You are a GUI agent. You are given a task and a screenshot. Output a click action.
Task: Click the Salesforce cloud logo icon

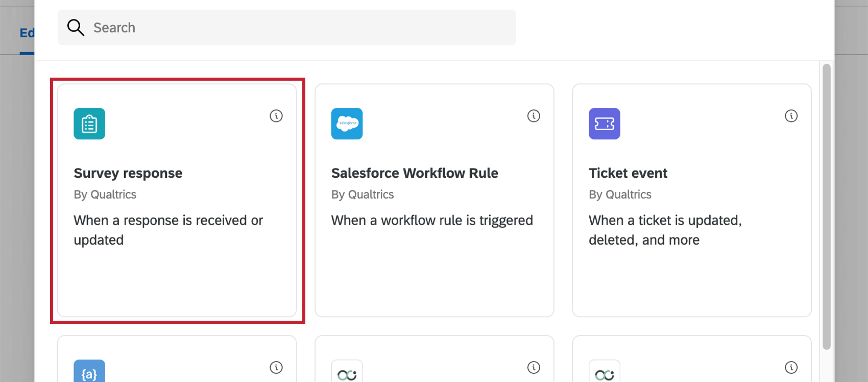tap(347, 124)
